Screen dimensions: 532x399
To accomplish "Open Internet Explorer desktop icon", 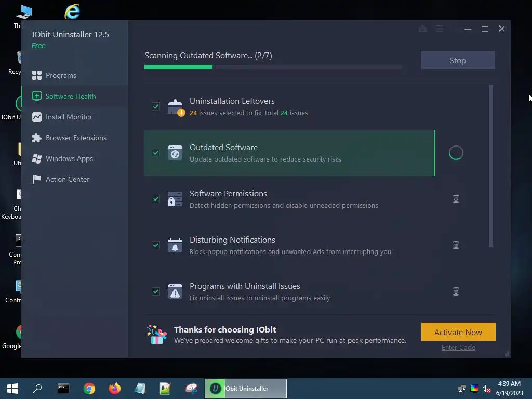I will click(x=72, y=12).
